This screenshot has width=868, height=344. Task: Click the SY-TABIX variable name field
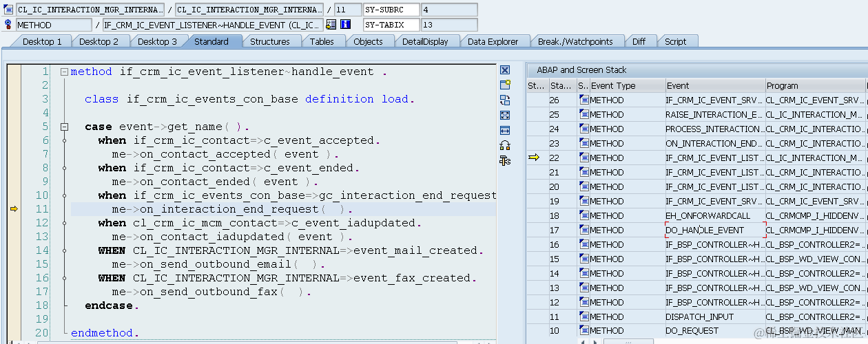tap(391, 25)
